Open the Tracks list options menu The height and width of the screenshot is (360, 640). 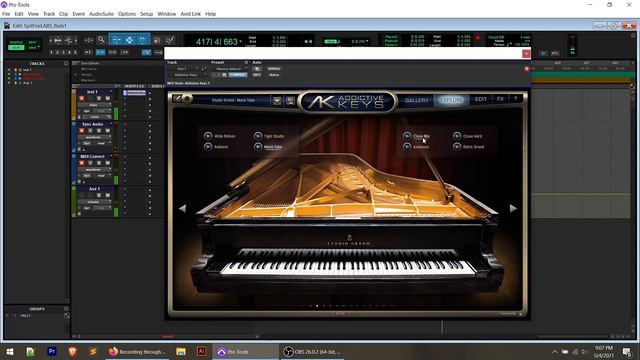point(66,64)
